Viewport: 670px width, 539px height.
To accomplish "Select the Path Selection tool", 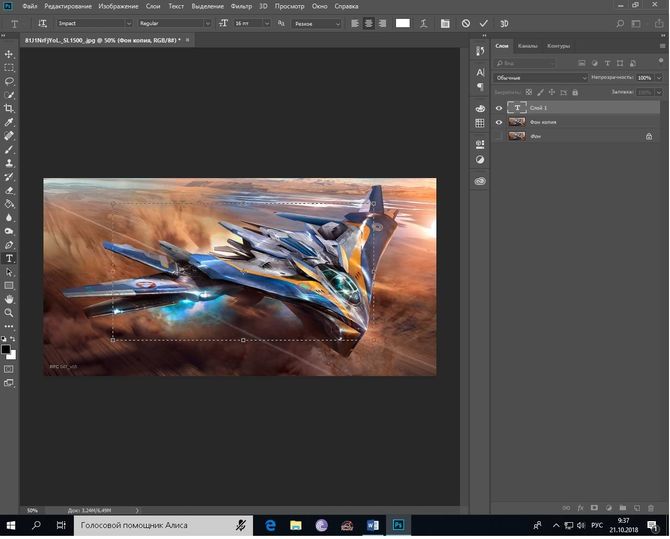I will click(9, 272).
